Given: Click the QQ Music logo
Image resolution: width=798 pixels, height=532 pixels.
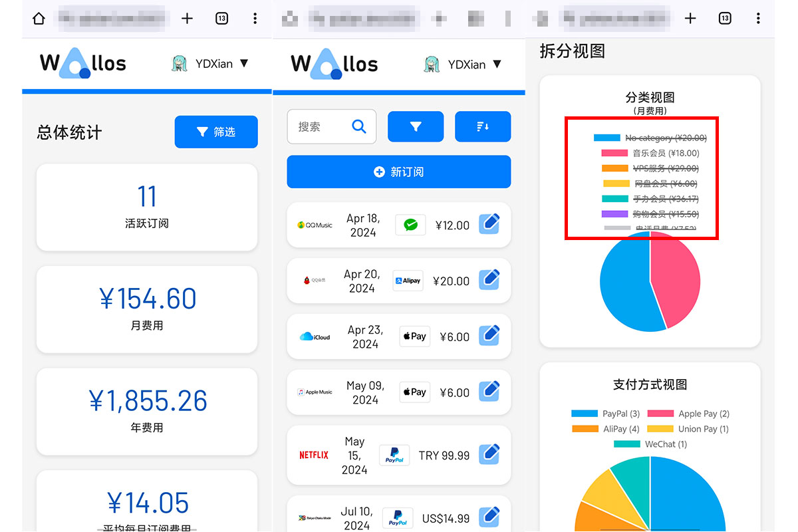Looking at the screenshot, I should pyautogui.click(x=315, y=225).
